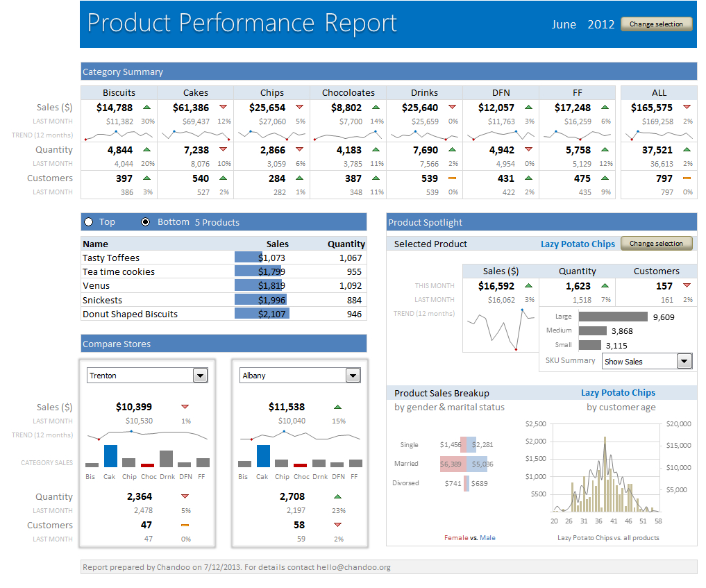Expand the Show Sales SKU Summary dropdown
Viewport: 706px width, 588px height.
684,361
